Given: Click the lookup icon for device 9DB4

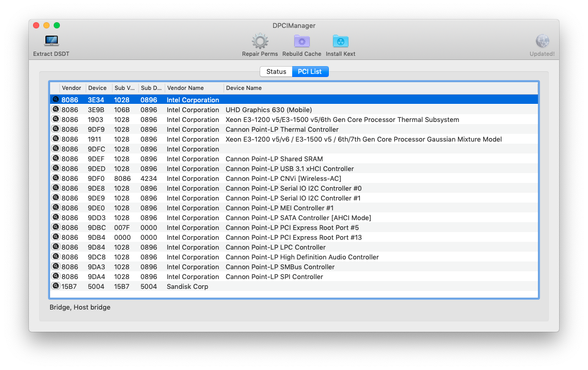Looking at the screenshot, I should (x=56, y=237).
